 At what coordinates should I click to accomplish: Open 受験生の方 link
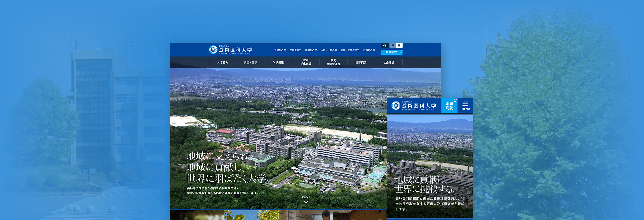[280, 50]
